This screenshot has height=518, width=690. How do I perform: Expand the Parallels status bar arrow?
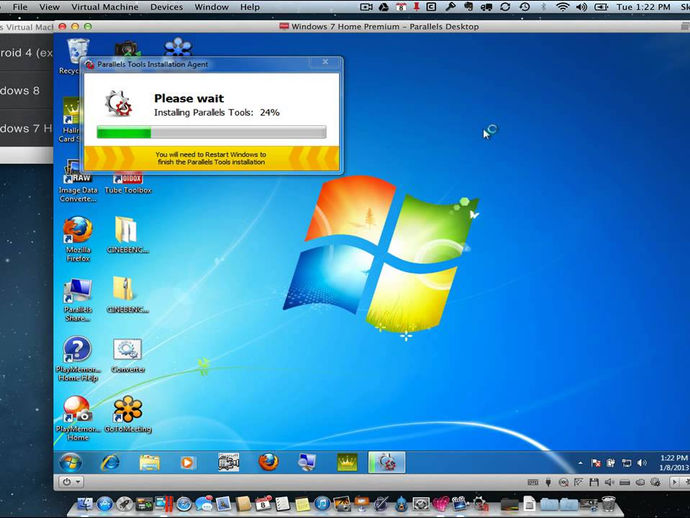tap(674, 482)
